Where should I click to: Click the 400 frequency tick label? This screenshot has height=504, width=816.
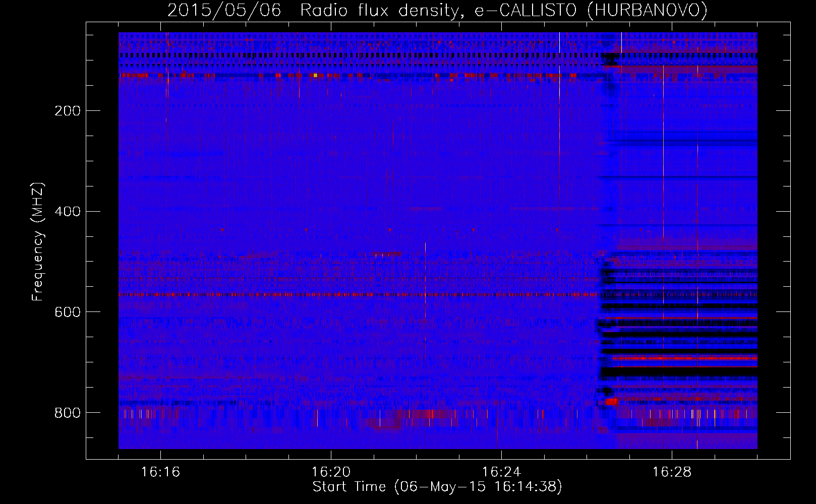point(68,212)
